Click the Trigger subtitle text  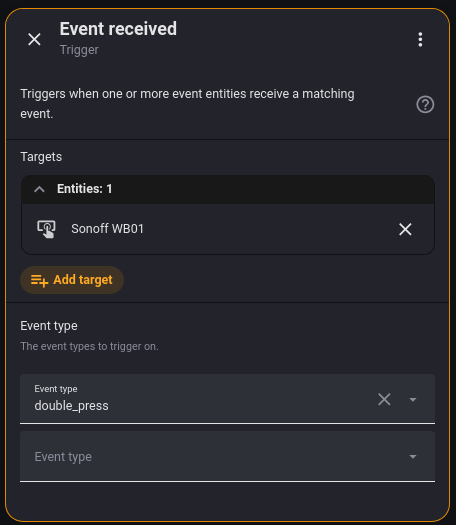(79, 50)
